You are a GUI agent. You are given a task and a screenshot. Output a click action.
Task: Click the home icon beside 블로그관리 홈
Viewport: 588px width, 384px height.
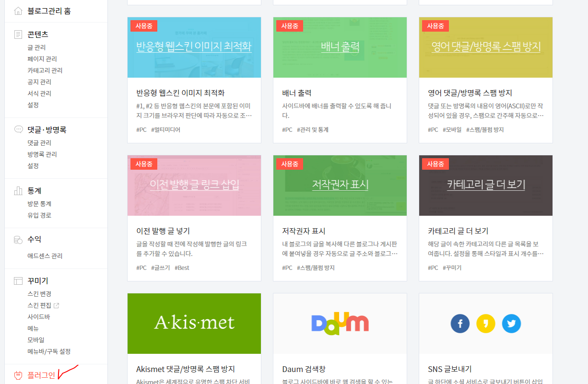point(18,11)
